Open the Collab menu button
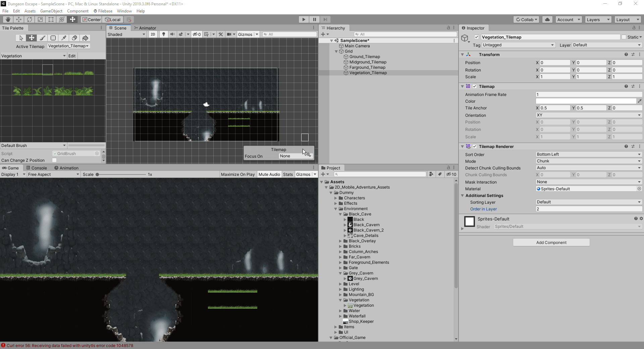Viewport: 644px width, 349px height. tap(526, 19)
